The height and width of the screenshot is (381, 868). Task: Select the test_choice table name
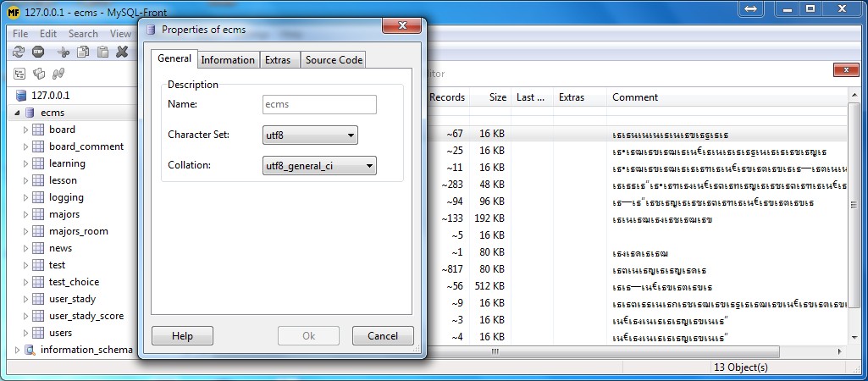(x=75, y=283)
